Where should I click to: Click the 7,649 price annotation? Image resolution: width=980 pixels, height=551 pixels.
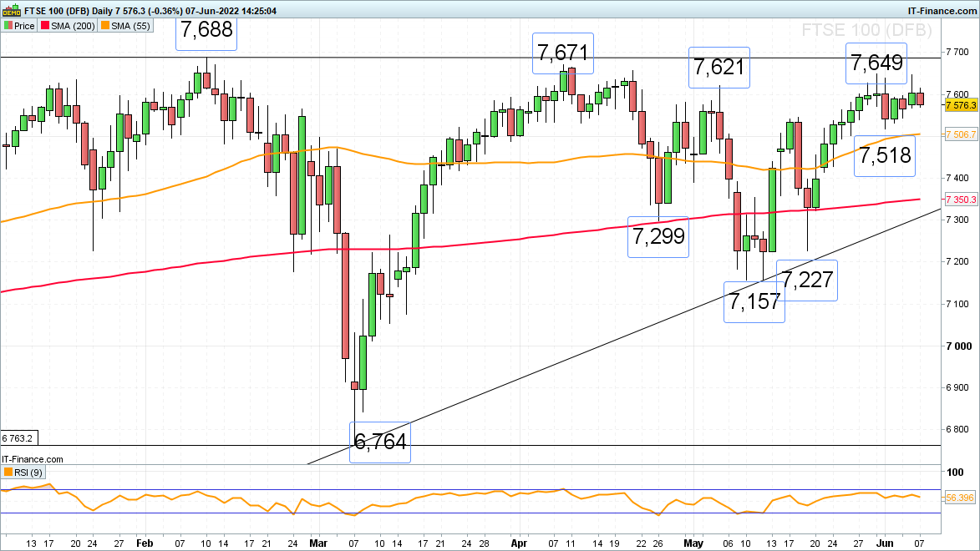coord(876,63)
